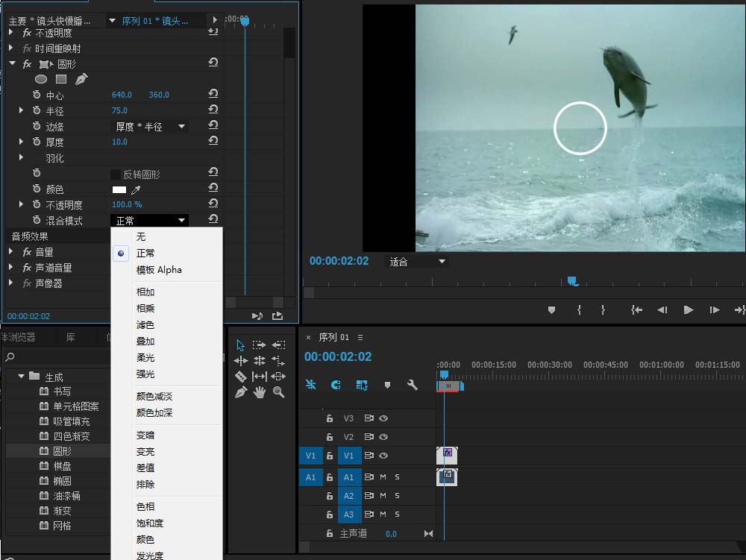
Task: Select the Hand tool
Action: click(x=260, y=393)
